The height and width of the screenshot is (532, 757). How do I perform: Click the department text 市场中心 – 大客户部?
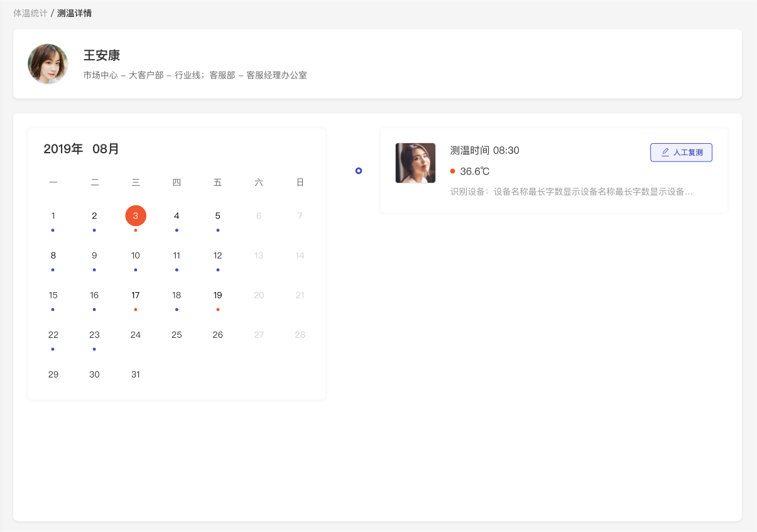pos(123,75)
